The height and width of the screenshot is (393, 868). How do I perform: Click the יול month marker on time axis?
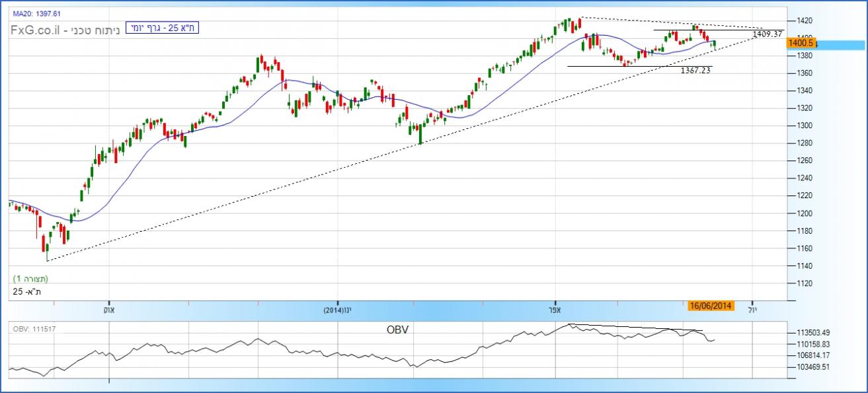coord(752,309)
